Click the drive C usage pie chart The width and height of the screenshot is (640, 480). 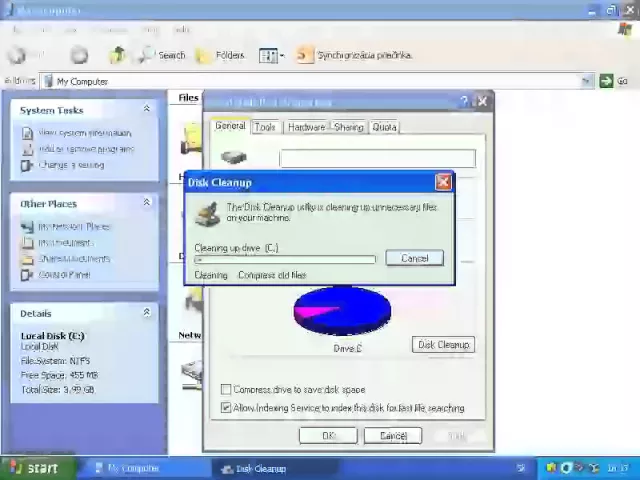coord(342,311)
